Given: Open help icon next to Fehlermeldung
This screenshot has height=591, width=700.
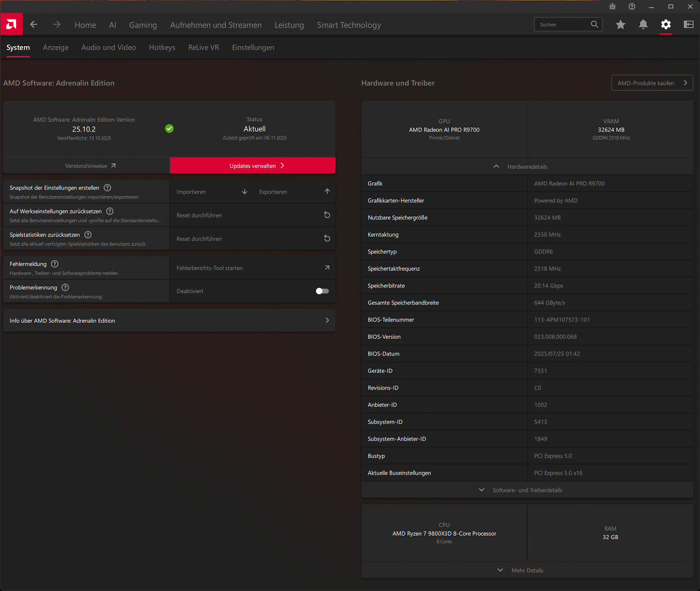Looking at the screenshot, I should (55, 264).
